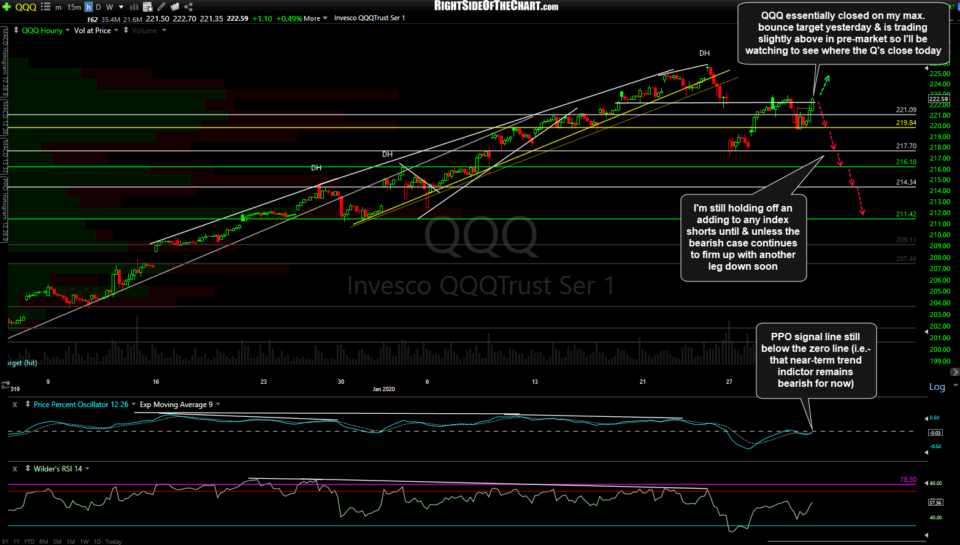Screen dimensions: 960x545
Task: Click the 57.36 RSI value box
Action: coord(936,502)
